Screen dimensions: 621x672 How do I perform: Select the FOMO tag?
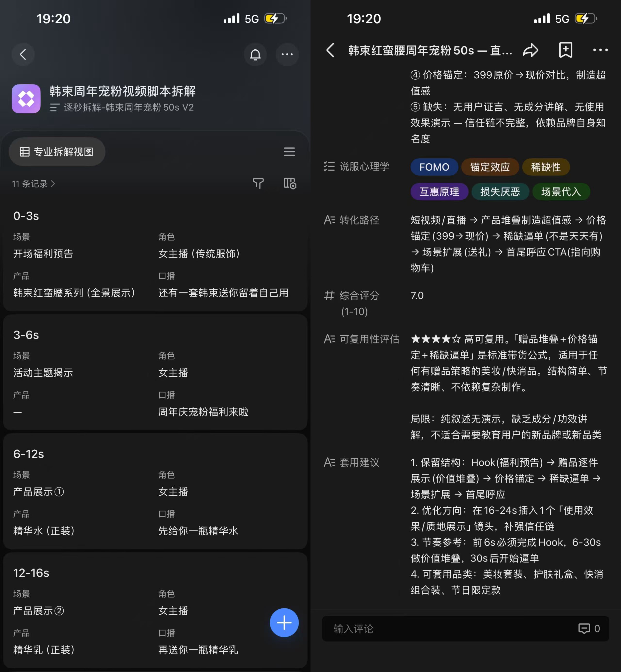click(434, 167)
